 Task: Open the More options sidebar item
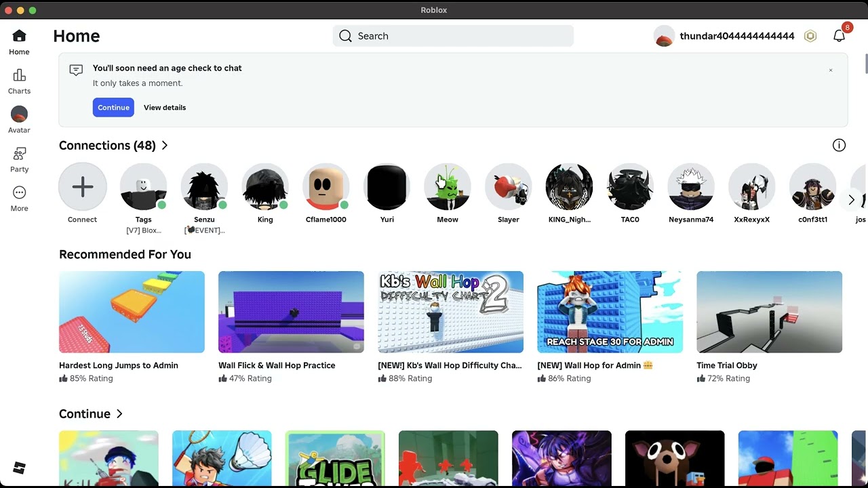pyautogui.click(x=19, y=199)
